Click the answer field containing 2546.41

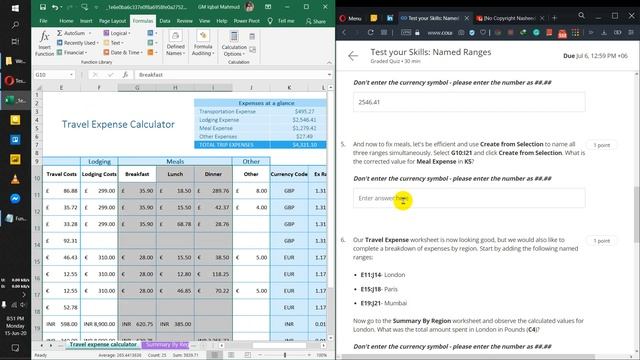(469, 102)
